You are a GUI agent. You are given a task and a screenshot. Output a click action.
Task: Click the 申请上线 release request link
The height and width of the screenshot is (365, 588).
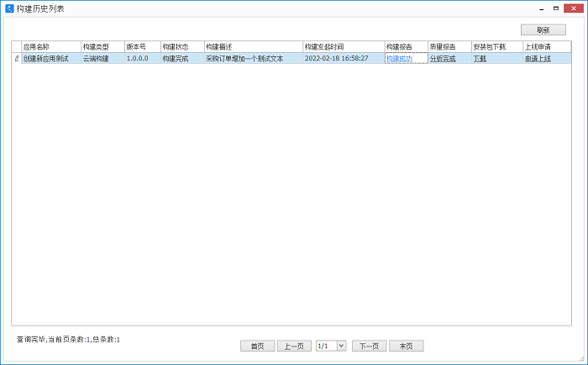click(538, 59)
